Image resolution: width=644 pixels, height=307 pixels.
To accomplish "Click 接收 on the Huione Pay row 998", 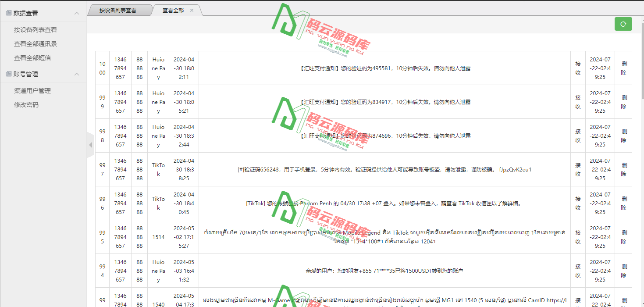I will coord(578,136).
